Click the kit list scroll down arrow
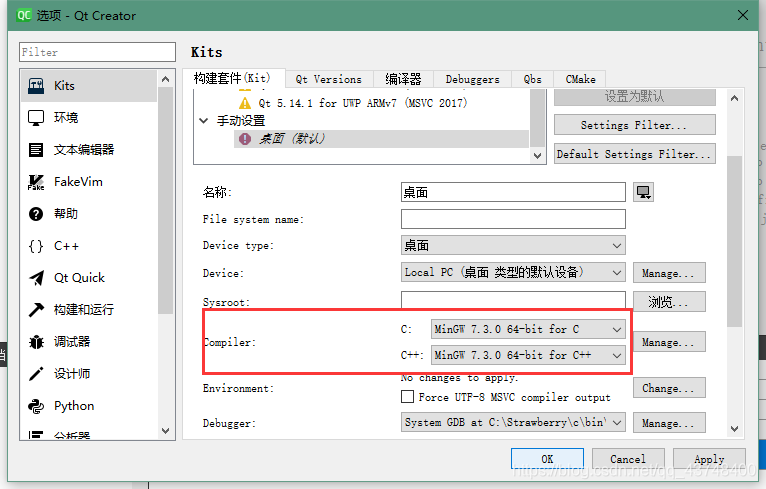The image size is (766, 489). (537, 156)
